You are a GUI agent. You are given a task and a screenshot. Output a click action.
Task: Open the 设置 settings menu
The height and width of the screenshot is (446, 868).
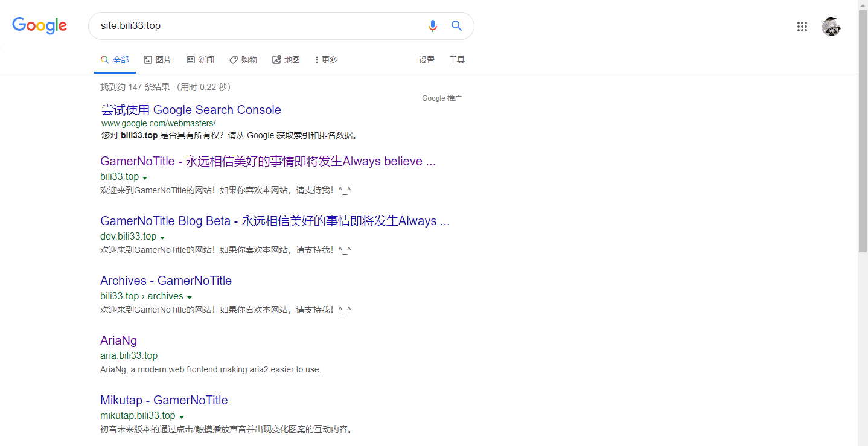427,59
